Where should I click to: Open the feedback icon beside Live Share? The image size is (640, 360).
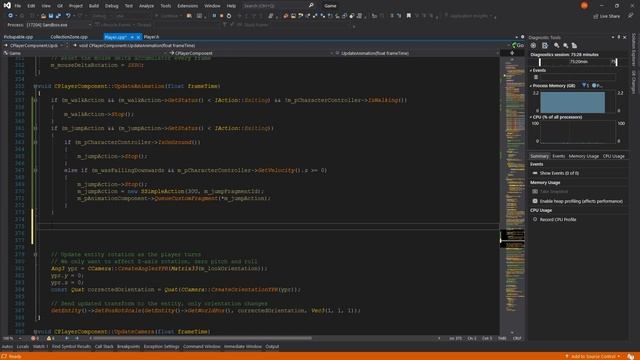click(x=631, y=16)
